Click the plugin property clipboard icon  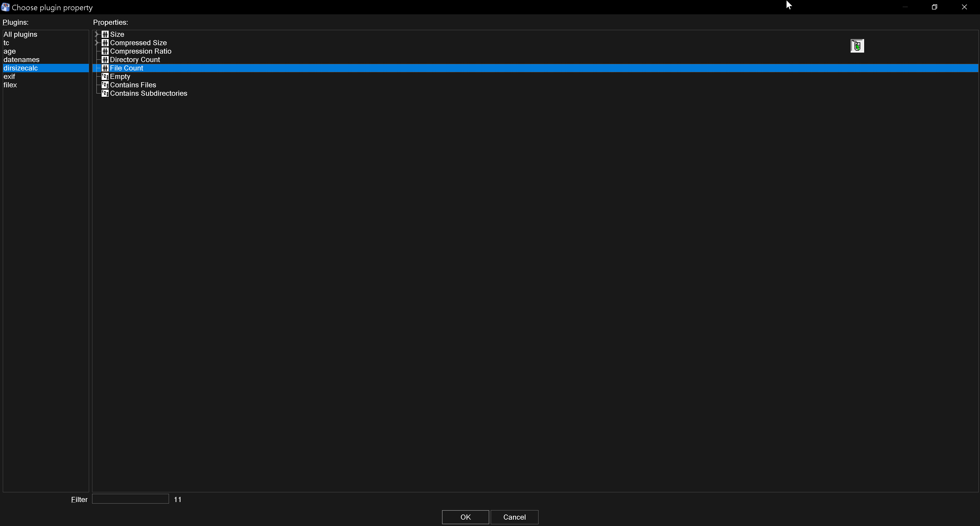pyautogui.click(x=857, y=45)
